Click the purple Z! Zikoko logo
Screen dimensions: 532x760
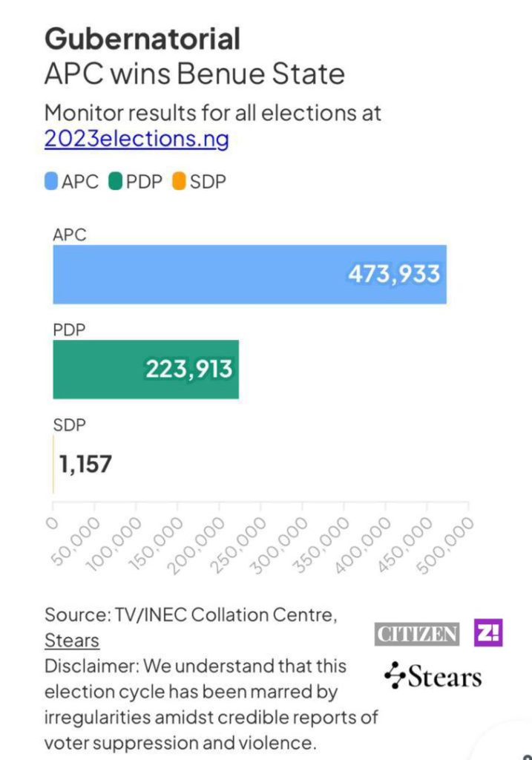(488, 633)
